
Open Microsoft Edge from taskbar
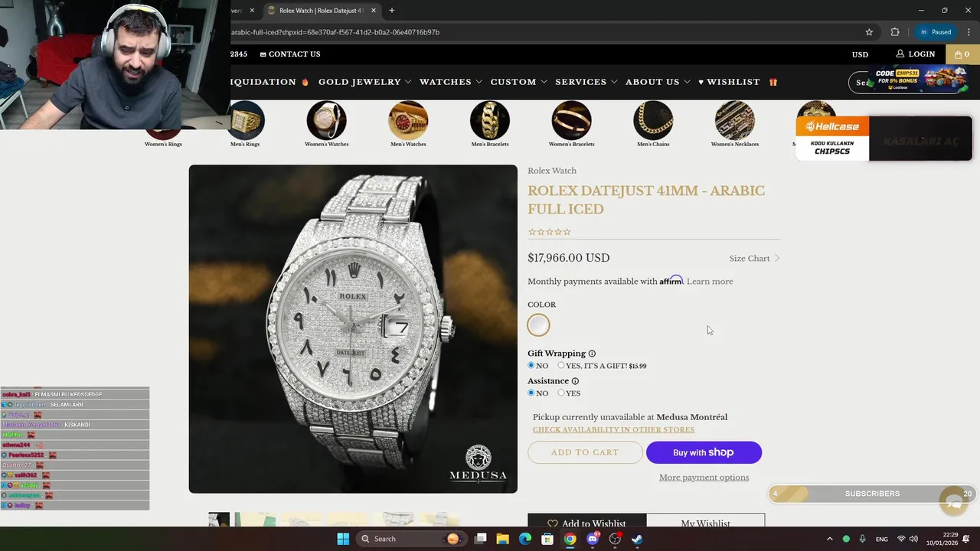point(525,539)
